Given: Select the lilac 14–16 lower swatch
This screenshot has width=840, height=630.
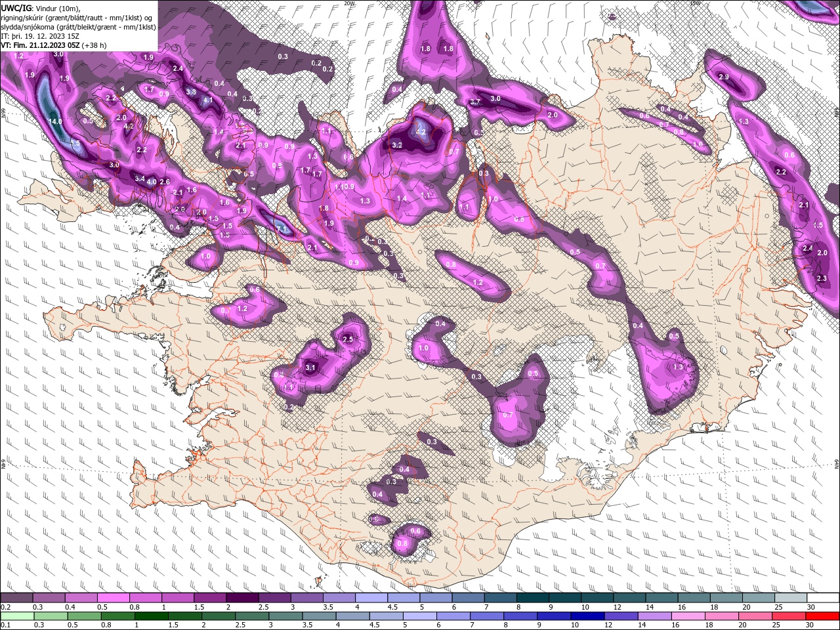Looking at the screenshot, I should coord(656,616).
